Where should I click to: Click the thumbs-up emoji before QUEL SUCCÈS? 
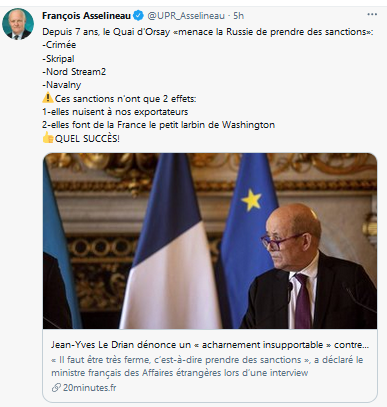pos(48,138)
